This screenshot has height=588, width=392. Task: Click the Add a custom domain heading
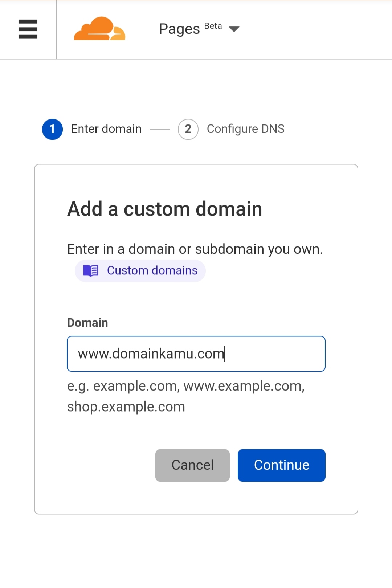click(x=165, y=209)
